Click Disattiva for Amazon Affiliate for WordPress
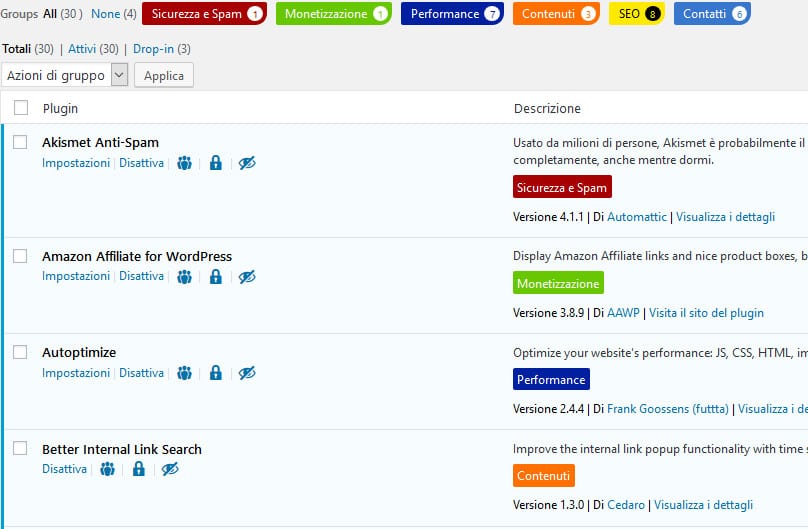The width and height of the screenshot is (808, 529). click(142, 276)
